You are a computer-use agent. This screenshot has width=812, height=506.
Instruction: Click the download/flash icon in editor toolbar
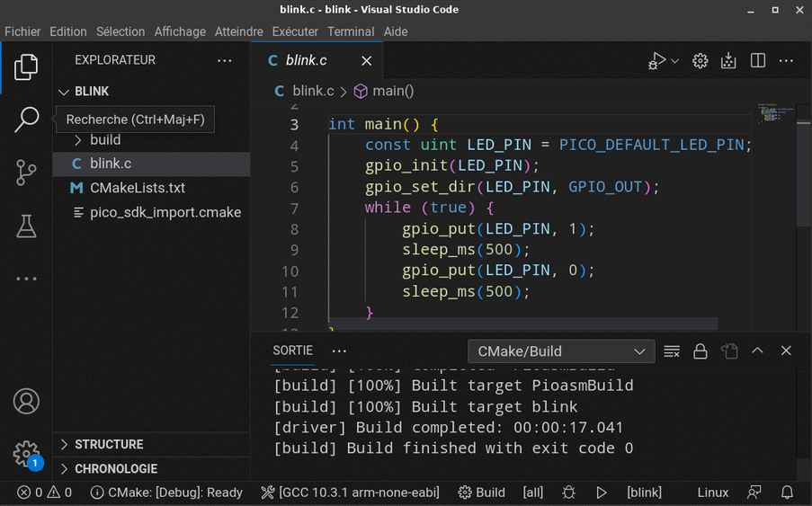728,60
